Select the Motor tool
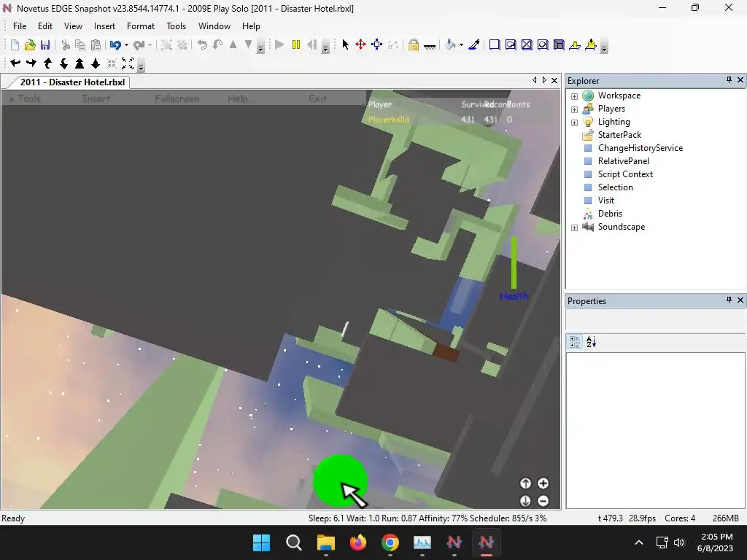Viewport: 747px width, 560px height. pyautogui.click(x=591, y=44)
